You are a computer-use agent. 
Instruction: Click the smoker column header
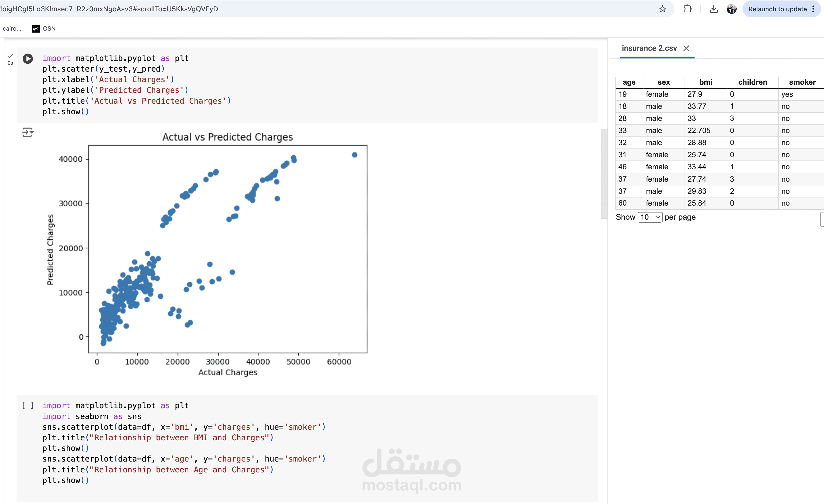[x=802, y=82]
